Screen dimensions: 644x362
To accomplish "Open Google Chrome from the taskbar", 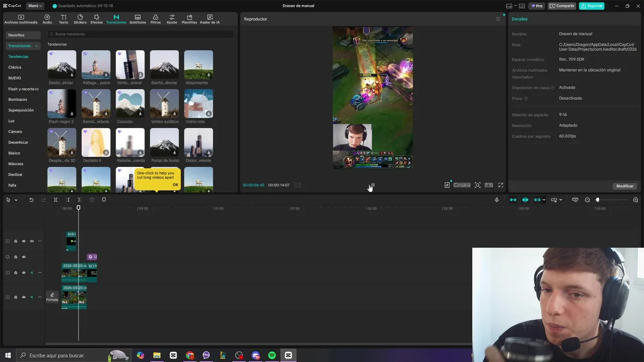I will coord(190,355).
